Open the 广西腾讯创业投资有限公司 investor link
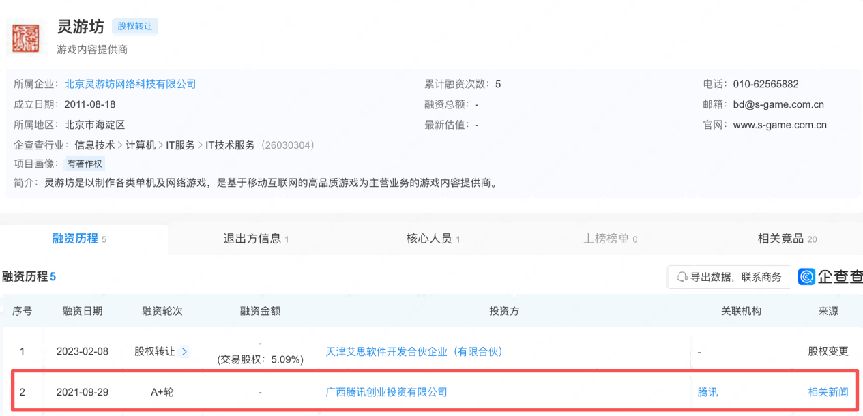This screenshot has height=416, width=863. 386,392
